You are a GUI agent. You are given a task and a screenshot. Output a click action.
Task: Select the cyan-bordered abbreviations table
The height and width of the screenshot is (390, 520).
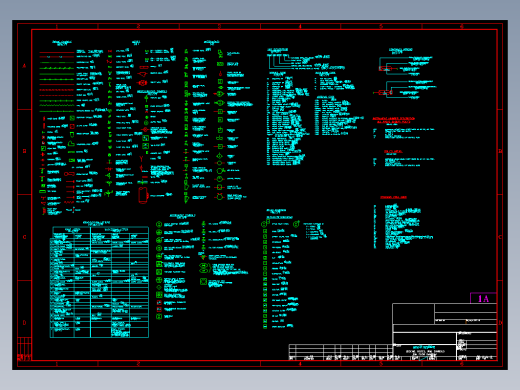tap(99, 282)
